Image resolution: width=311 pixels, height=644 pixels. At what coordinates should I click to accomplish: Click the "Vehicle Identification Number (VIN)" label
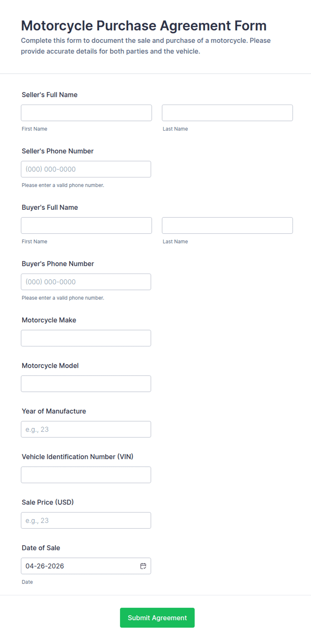77,457
